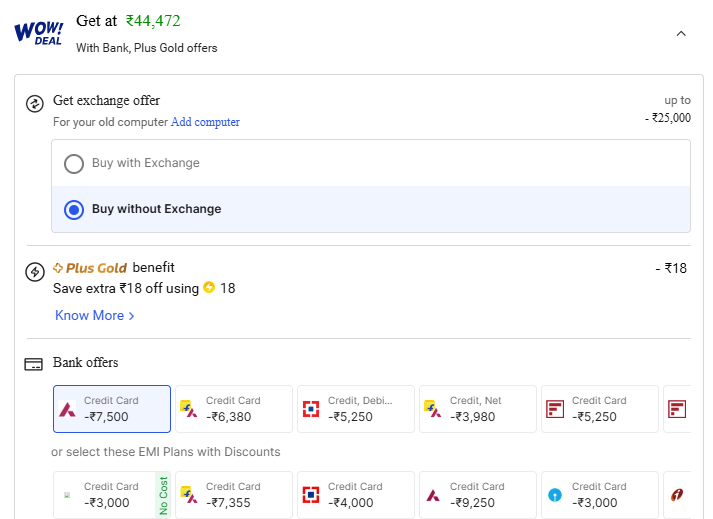The width and height of the screenshot is (713, 519).
Task: Pick the Credit Card -₹5,250 offer with red square logo
Action: 600,409
